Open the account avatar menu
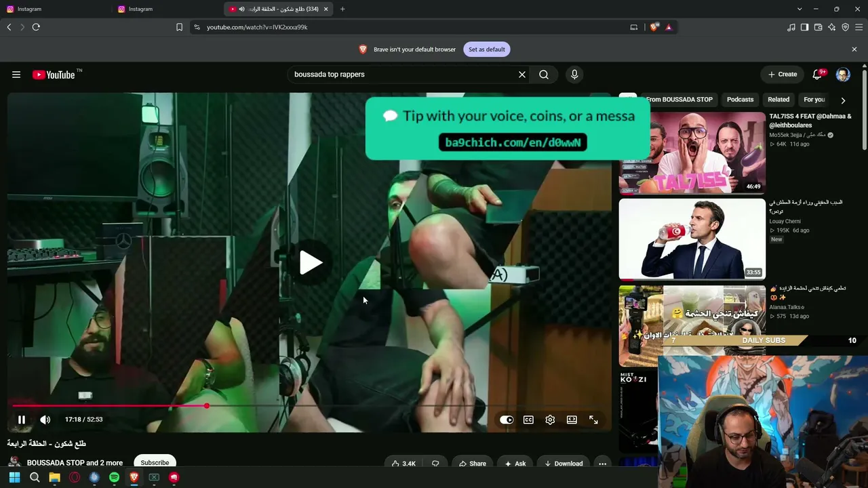Viewport: 868px width, 488px height. pos(843,75)
